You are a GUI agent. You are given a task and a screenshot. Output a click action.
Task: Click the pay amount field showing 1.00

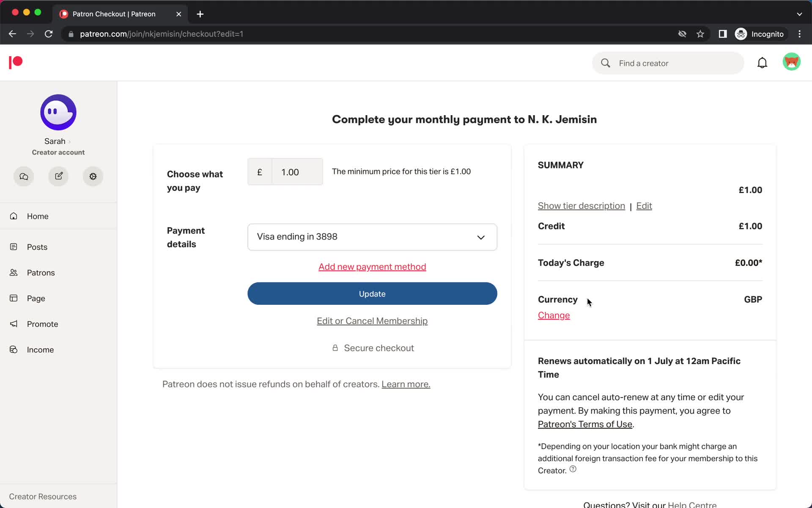(297, 171)
